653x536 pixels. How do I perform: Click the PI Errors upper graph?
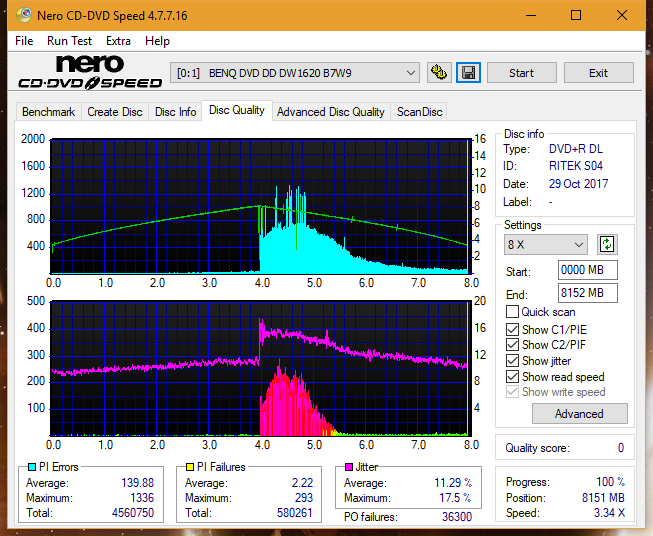pos(261,206)
